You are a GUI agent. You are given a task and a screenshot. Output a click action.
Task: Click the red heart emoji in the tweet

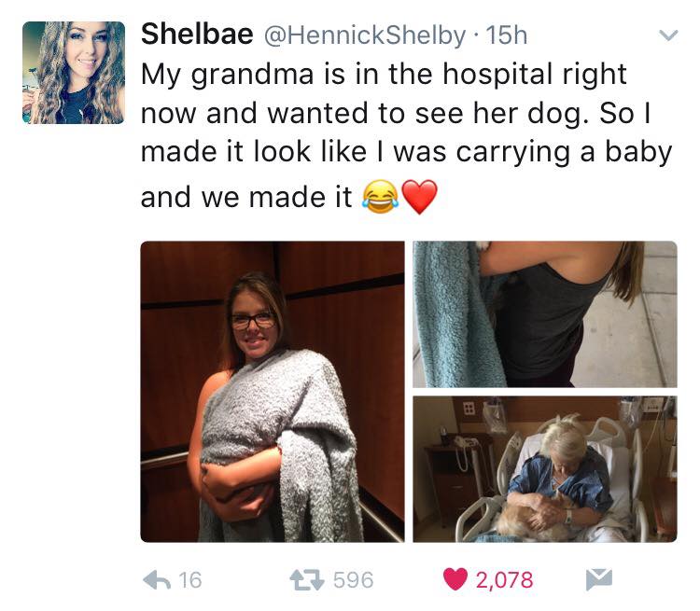[420, 197]
